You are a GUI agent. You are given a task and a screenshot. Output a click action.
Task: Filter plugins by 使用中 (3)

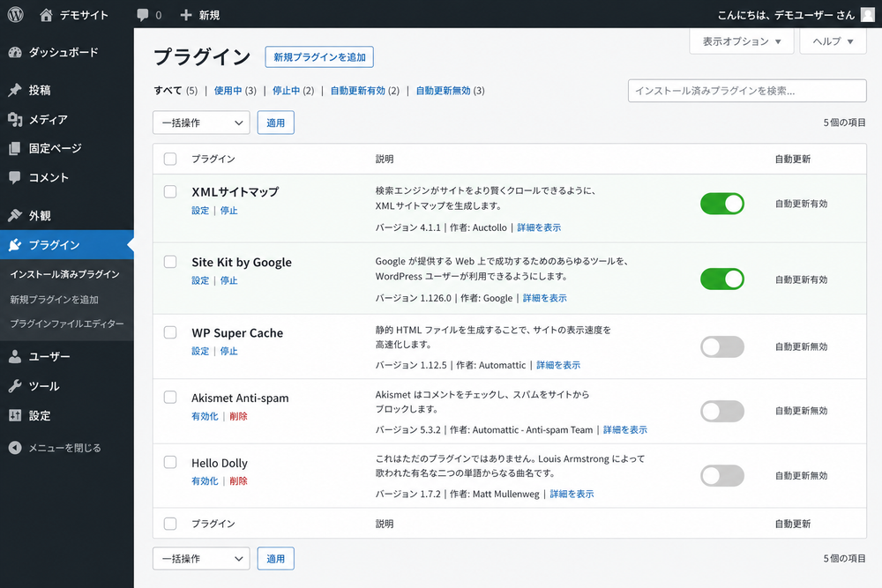[235, 91]
